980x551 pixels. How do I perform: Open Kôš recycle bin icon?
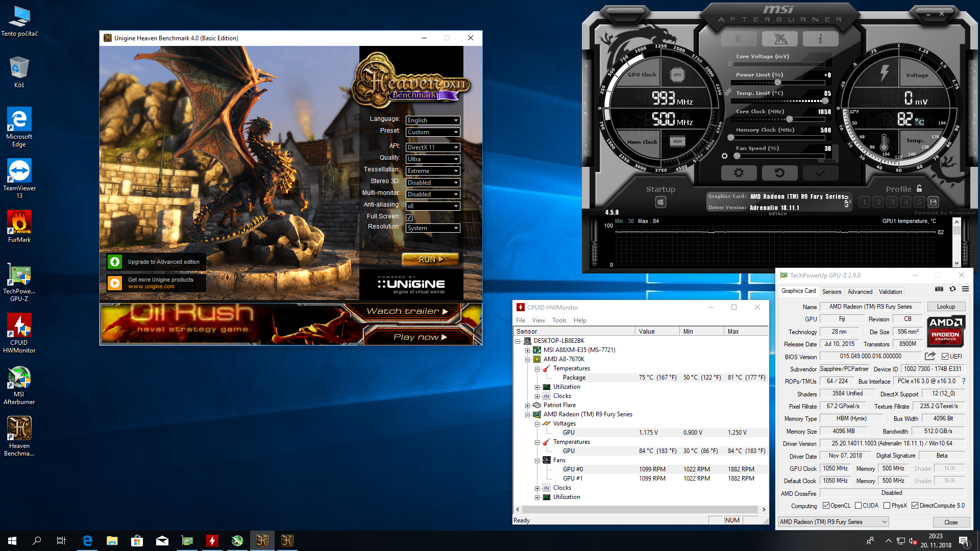[19, 72]
